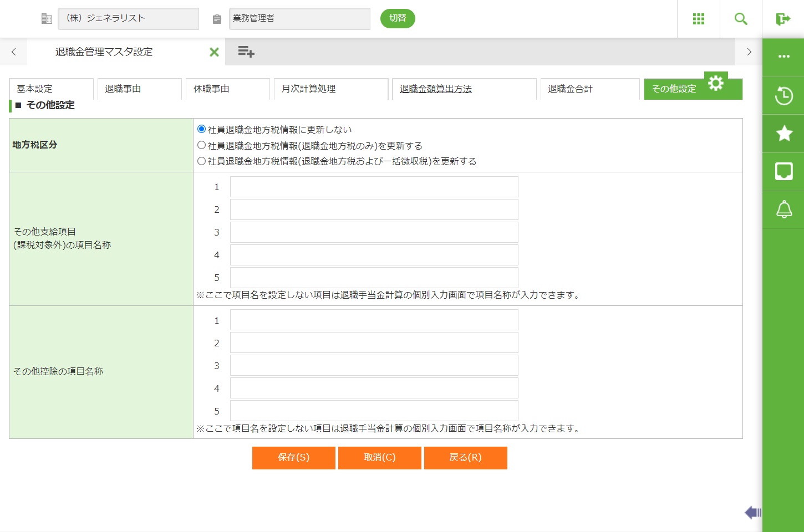Switch to the 基本設定 tab
This screenshot has width=804, height=532.
click(x=51, y=89)
